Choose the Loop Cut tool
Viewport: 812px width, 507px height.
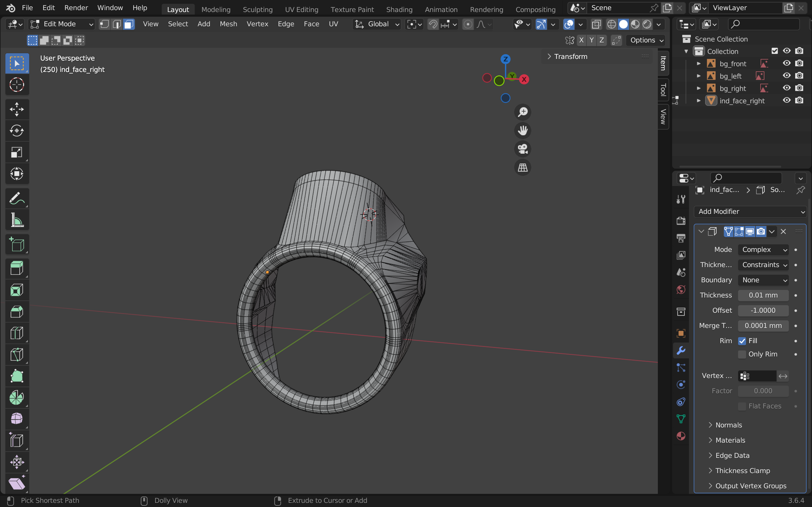tap(17, 333)
